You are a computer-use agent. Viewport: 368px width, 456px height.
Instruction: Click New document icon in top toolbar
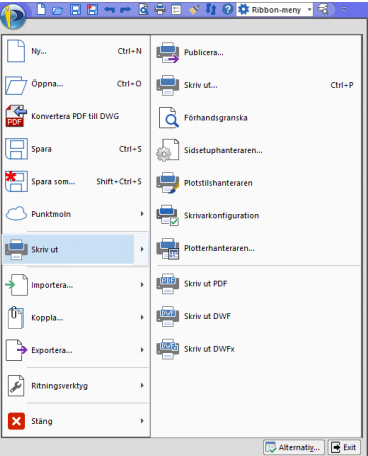pyautogui.click(x=41, y=9)
